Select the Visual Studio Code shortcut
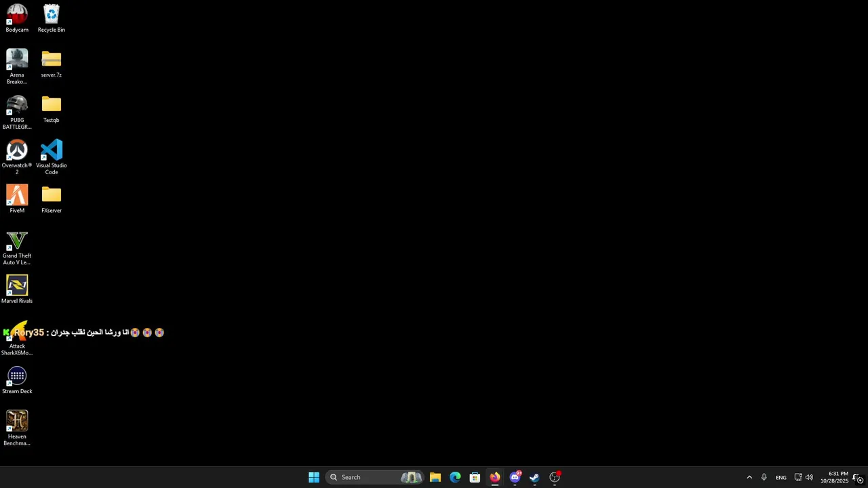Screen dimensions: 868x488 52,157
